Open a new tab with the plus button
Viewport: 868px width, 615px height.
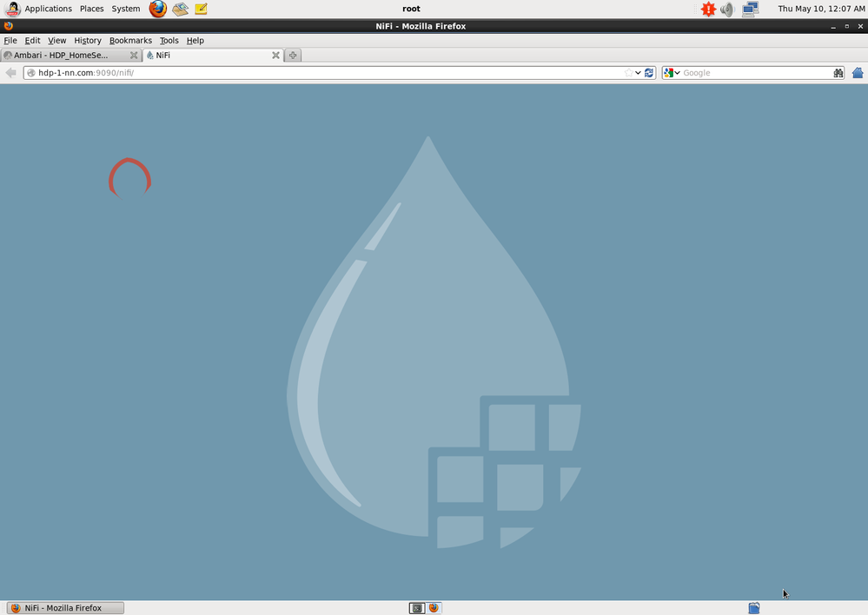pyautogui.click(x=292, y=55)
